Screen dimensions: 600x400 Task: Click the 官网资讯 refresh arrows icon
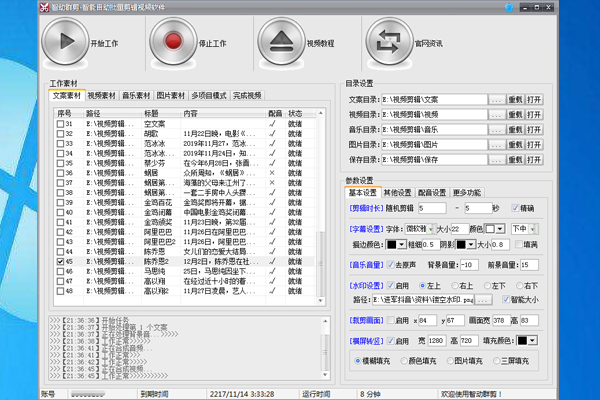tap(387, 42)
